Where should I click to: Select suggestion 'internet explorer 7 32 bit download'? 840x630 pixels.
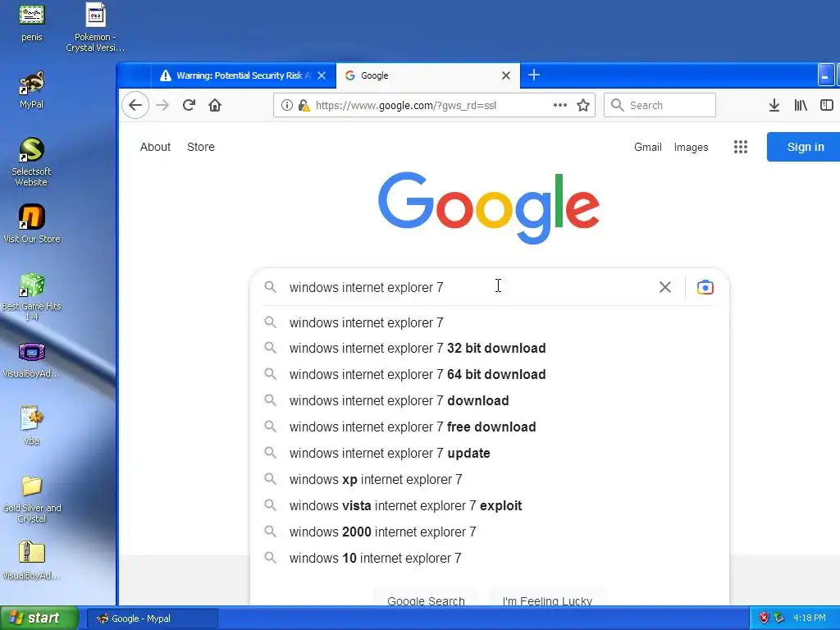pos(417,349)
